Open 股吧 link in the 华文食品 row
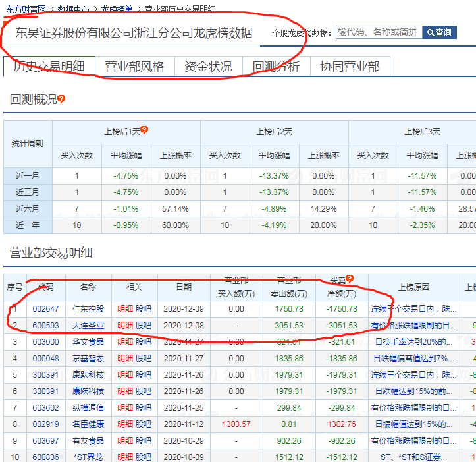Image resolution: width=476 pixels, height=462 pixels. pyautogui.click(x=144, y=341)
